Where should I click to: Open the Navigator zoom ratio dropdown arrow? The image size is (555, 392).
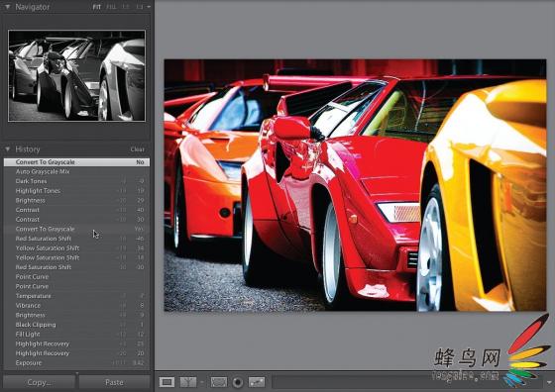[x=149, y=7]
